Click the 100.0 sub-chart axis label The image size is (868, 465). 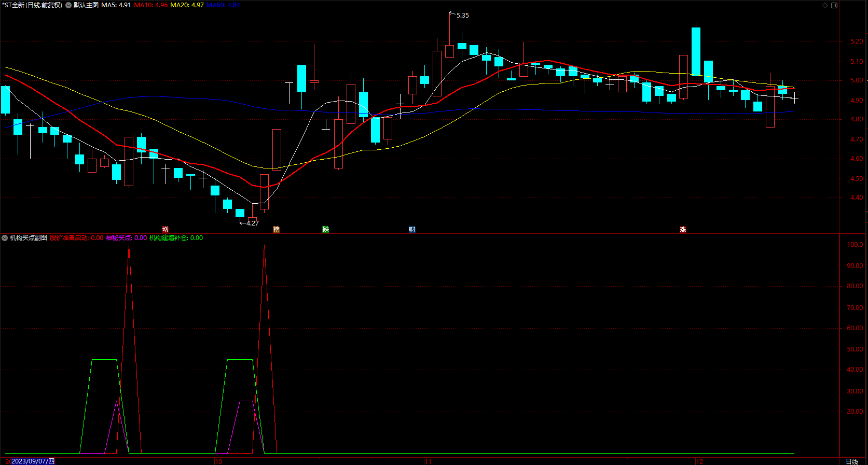point(855,245)
